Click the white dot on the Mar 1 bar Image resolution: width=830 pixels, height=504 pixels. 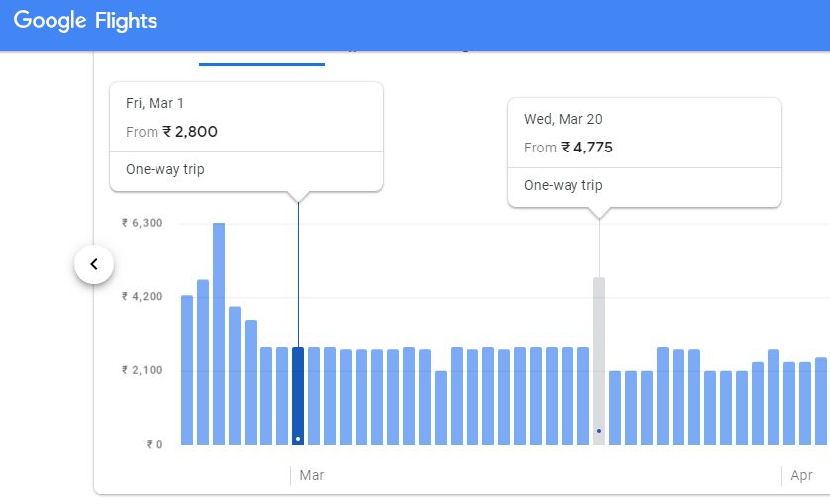tap(298, 439)
